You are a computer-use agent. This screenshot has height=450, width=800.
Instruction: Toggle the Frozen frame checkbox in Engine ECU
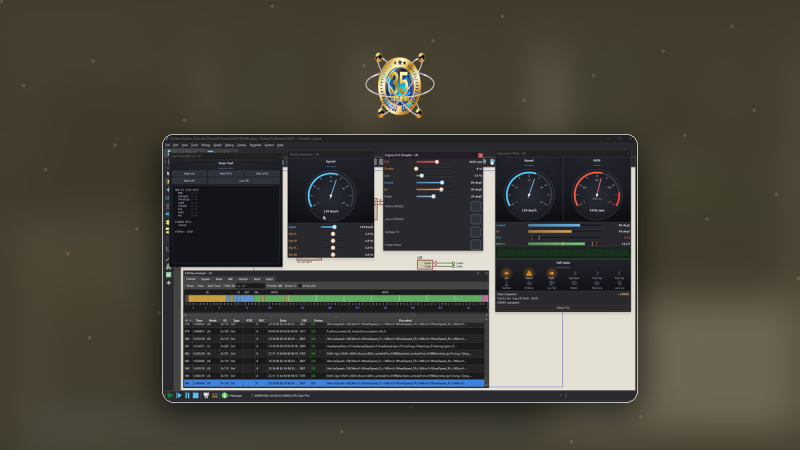pos(476,244)
